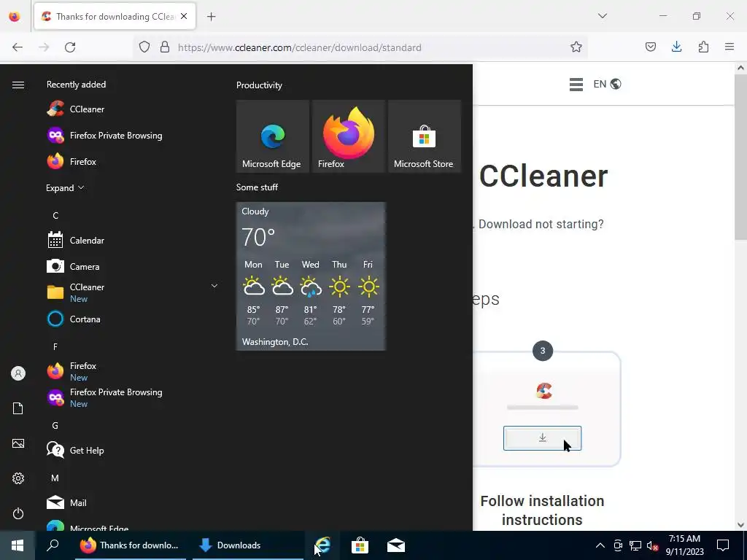This screenshot has width=747, height=560.
Task: Open Microsoft Store from taskbar
Action: [x=360, y=545]
